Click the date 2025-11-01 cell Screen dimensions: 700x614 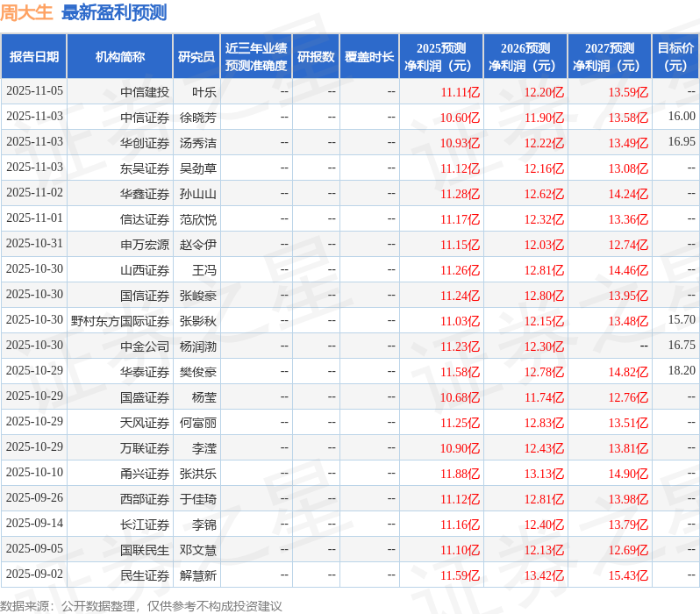[x=34, y=218]
